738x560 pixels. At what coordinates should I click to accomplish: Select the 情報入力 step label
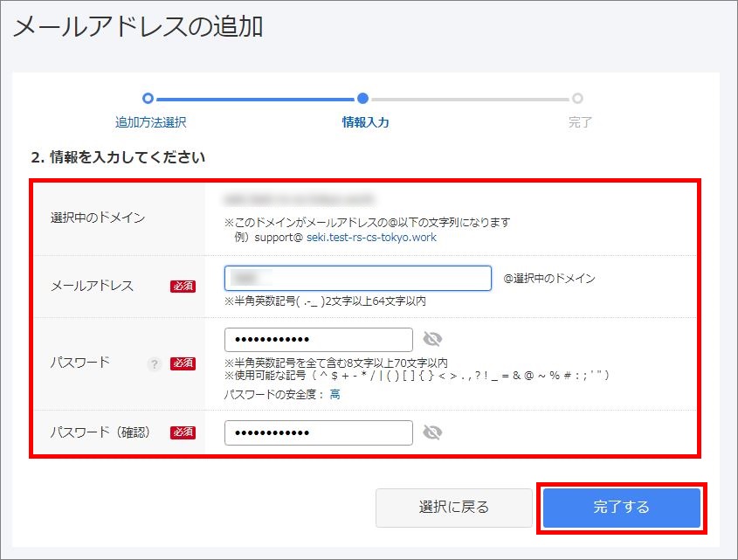[x=365, y=122]
